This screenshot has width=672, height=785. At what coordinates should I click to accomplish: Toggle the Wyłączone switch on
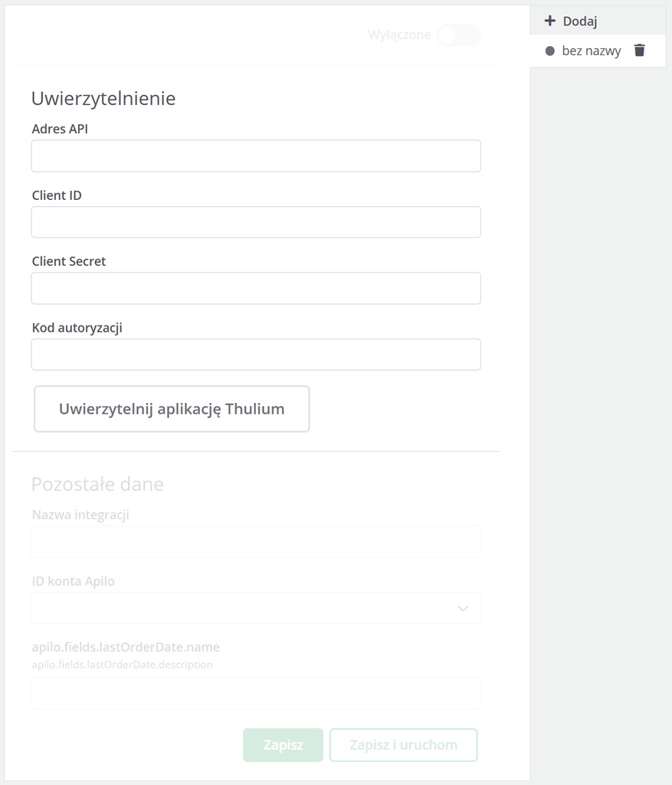click(x=458, y=35)
